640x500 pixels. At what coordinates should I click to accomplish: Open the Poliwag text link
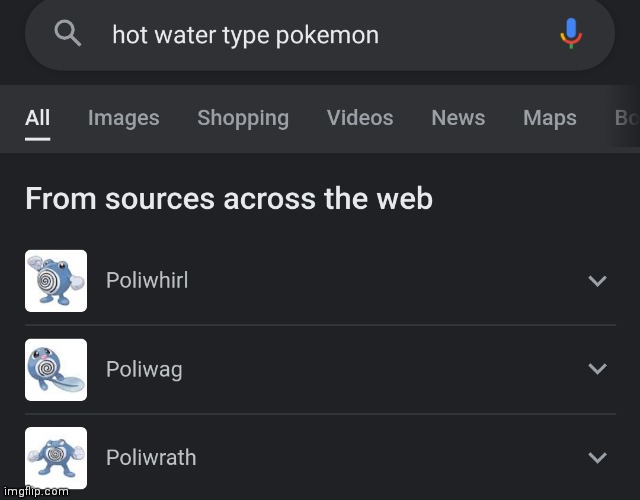(144, 369)
